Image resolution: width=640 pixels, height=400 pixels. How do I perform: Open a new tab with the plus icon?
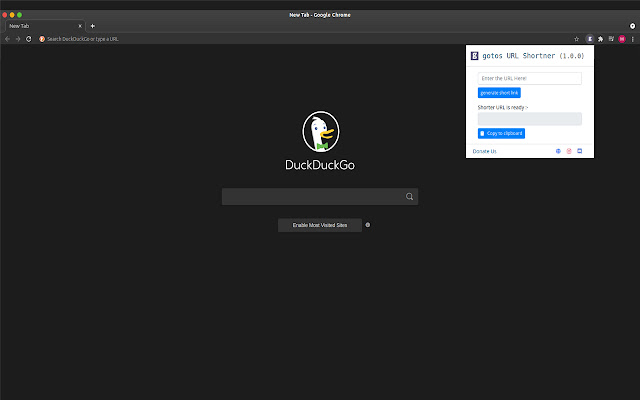tap(93, 26)
